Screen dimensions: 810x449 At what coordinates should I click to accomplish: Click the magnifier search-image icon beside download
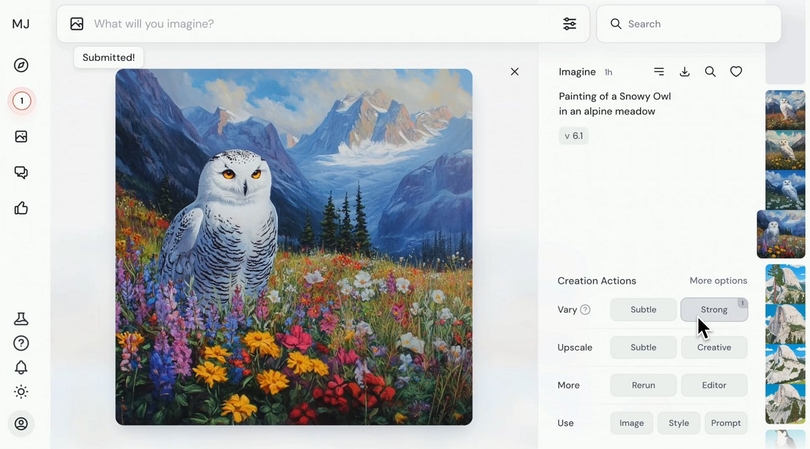(710, 72)
